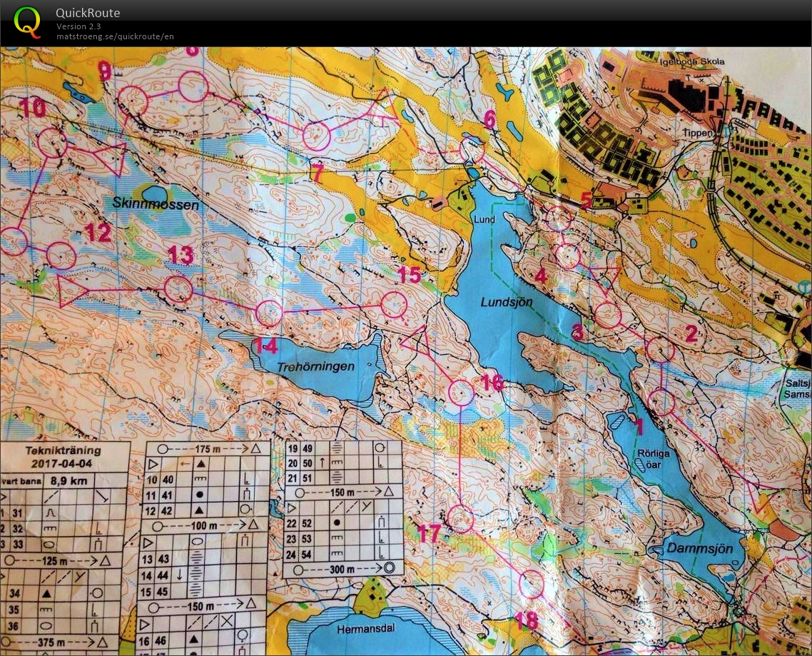The width and height of the screenshot is (812, 656).
Task: Click the QuickRoute title text
Action: [x=88, y=13]
